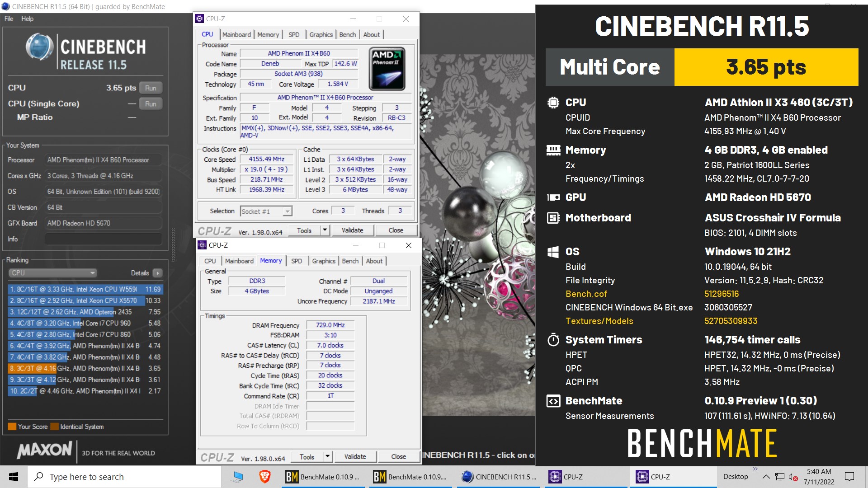Expand Tools dropdown arrow in lower CPU-Z
Image resolution: width=868 pixels, height=488 pixels.
point(327,457)
